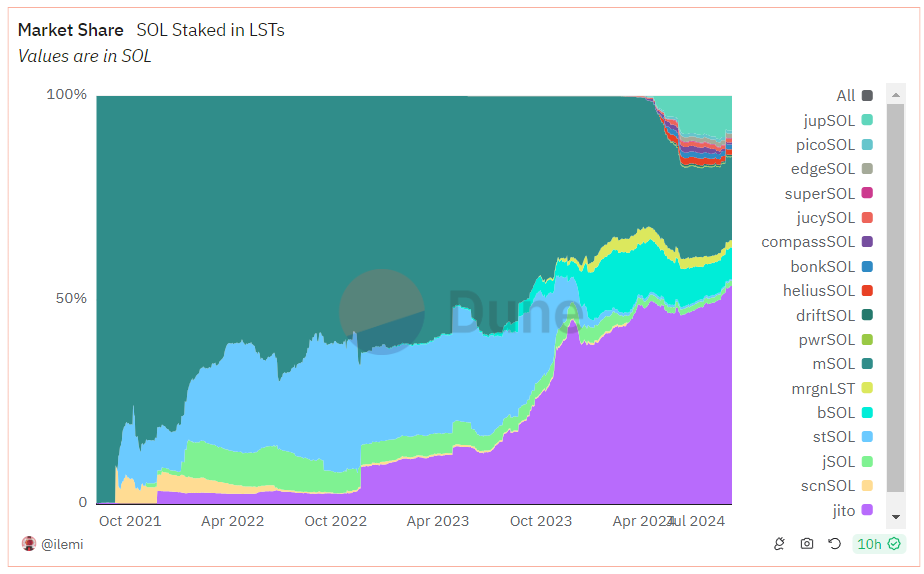Click the pwrSOL green swatch
The width and height of the screenshot is (924, 574).
867,339
